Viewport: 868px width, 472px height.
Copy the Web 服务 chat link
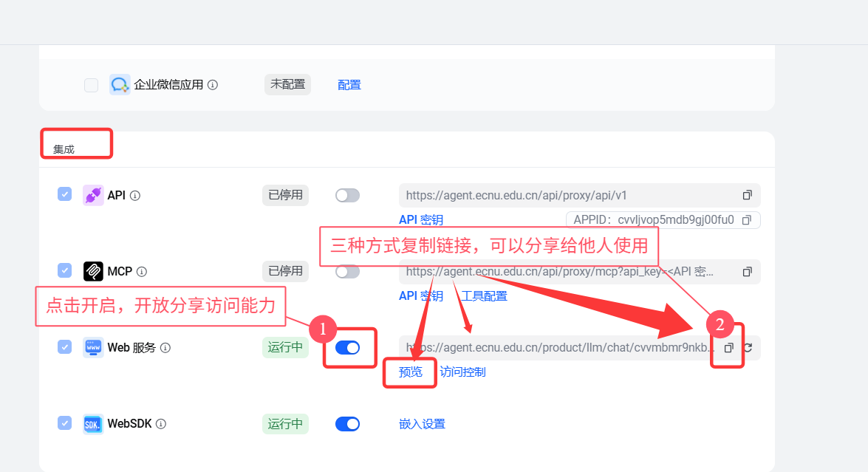click(x=728, y=347)
